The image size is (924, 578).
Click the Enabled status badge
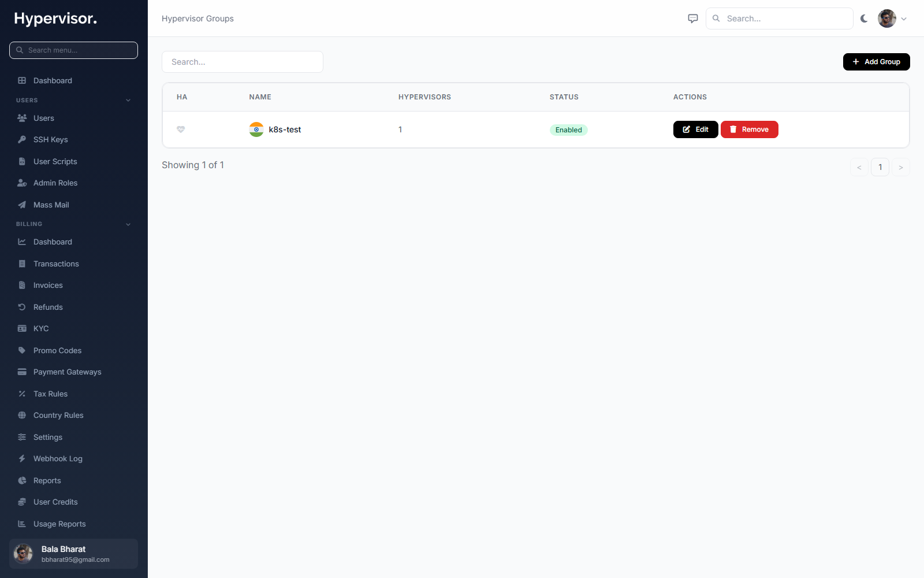point(568,130)
